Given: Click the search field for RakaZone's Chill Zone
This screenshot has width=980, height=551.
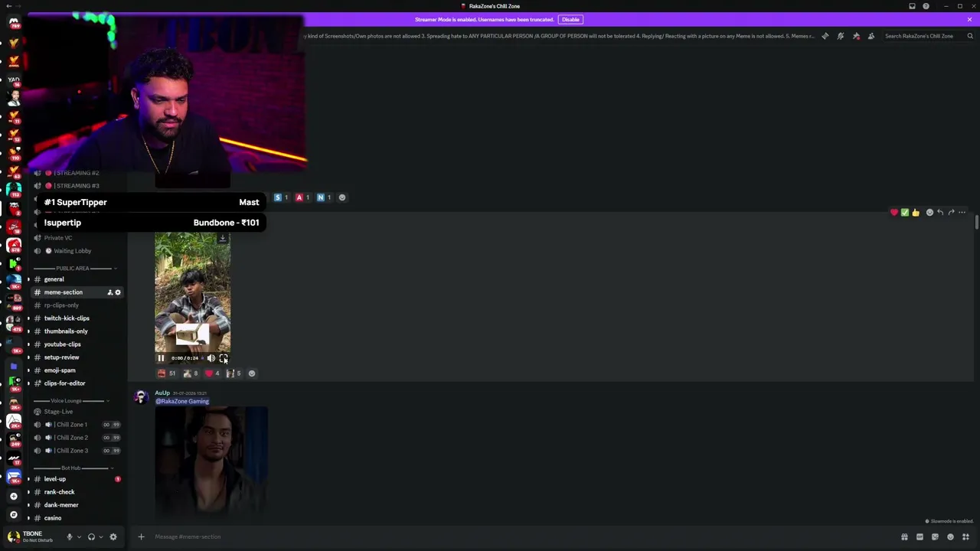Looking at the screenshot, I should pyautogui.click(x=928, y=36).
